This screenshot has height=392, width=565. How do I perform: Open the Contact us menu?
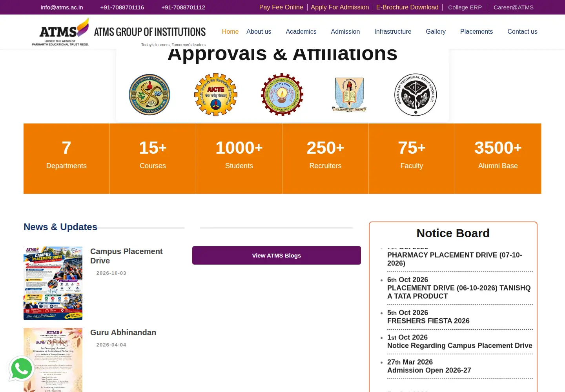(x=522, y=32)
